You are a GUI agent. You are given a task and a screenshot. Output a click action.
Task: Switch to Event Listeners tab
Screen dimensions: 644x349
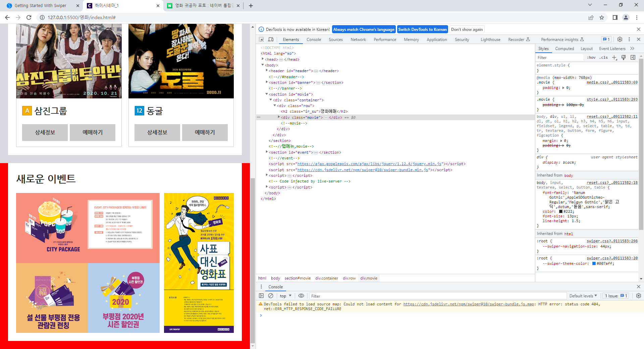[612, 49]
